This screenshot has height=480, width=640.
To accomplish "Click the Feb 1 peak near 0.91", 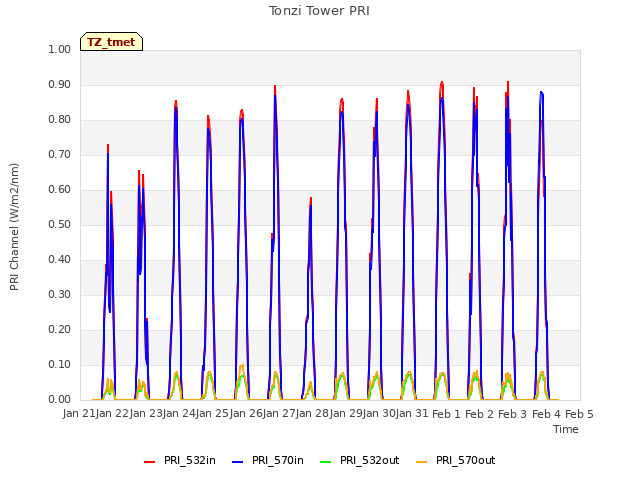I will pyautogui.click(x=442, y=83).
